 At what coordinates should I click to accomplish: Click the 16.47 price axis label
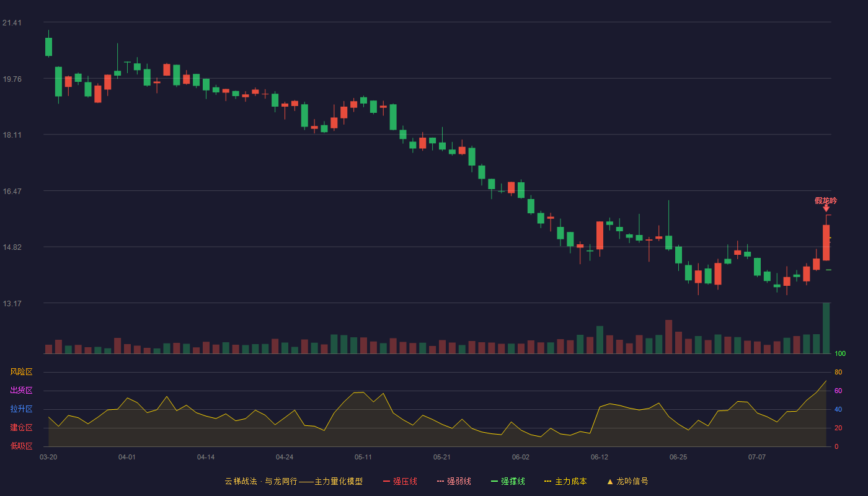(12, 191)
